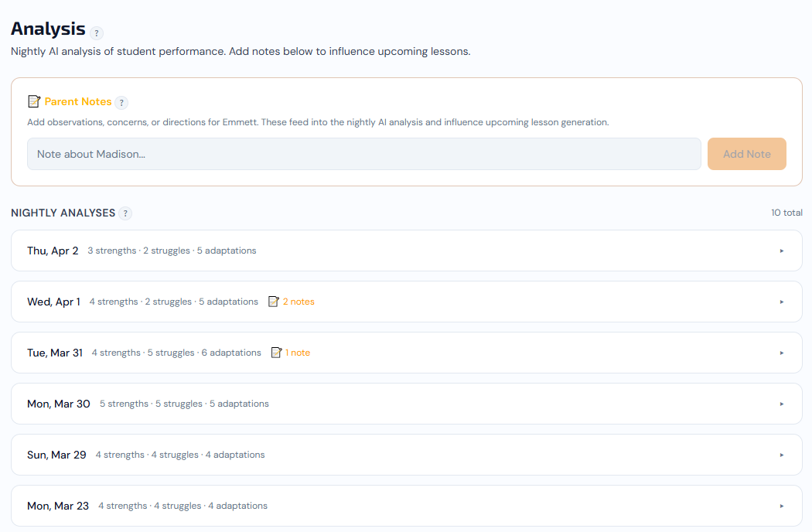Select the 10 total counter

(787, 213)
